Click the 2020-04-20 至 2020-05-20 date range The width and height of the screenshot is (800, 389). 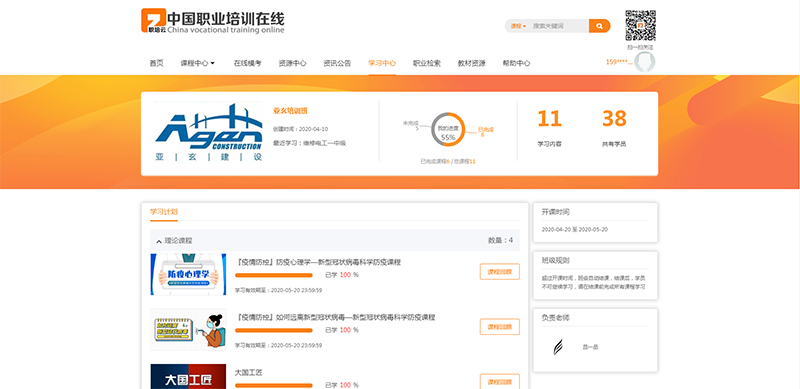[x=575, y=230]
